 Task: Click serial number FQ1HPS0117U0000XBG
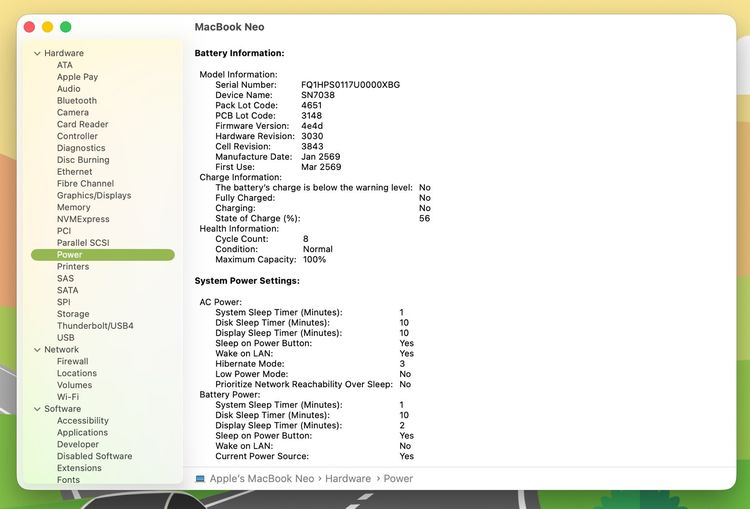pyautogui.click(x=351, y=85)
